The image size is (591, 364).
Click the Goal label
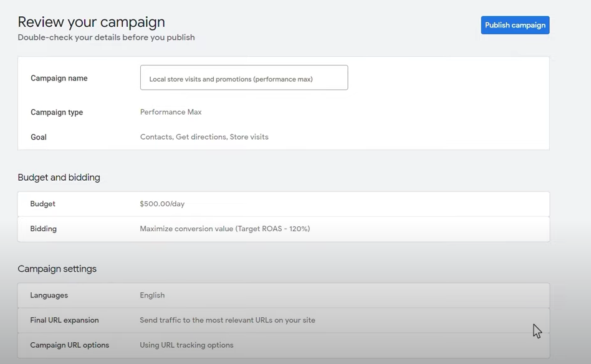[39, 137]
